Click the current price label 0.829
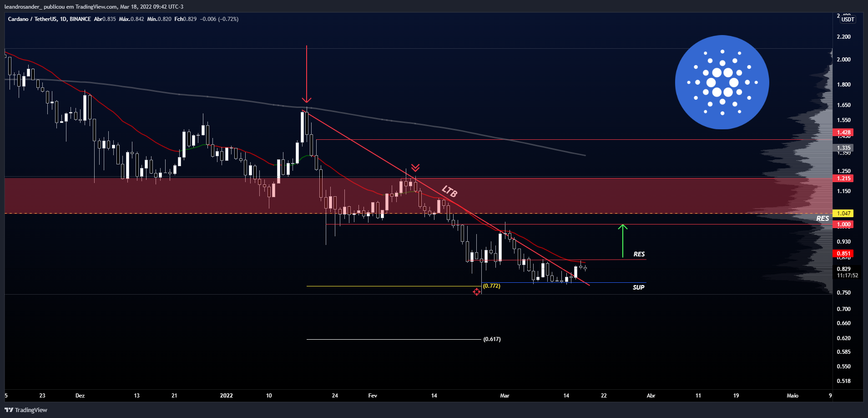The height and width of the screenshot is (418, 868). (x=843, y=269)
